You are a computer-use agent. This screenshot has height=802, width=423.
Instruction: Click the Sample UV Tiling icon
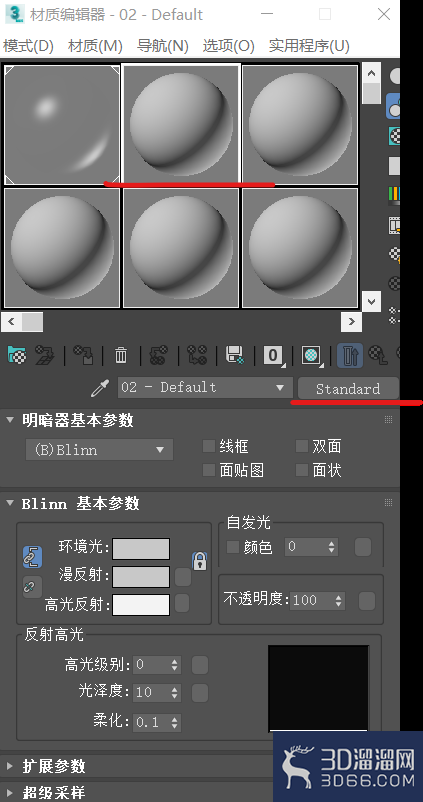coord(394,165)
